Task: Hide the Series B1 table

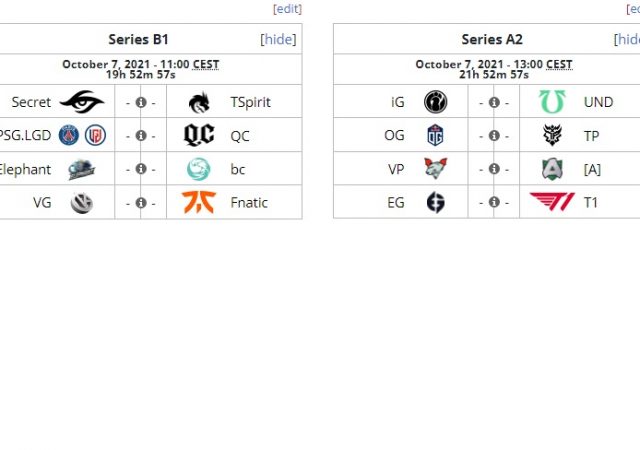Action: point(279,40)
